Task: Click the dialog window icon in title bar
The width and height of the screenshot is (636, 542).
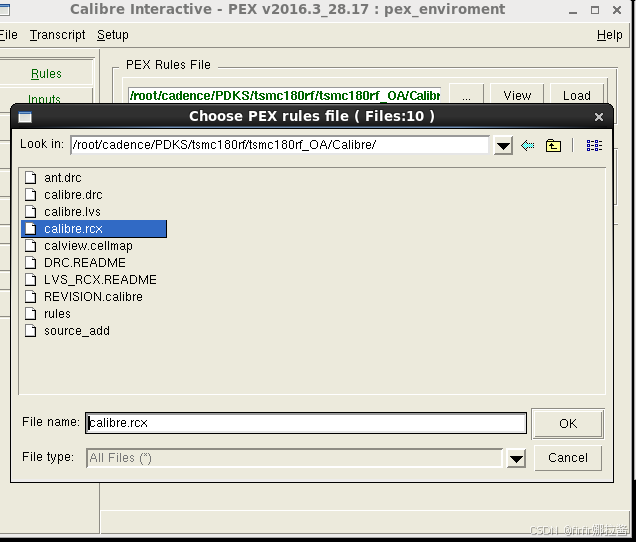Action: [x=25, y=117]
